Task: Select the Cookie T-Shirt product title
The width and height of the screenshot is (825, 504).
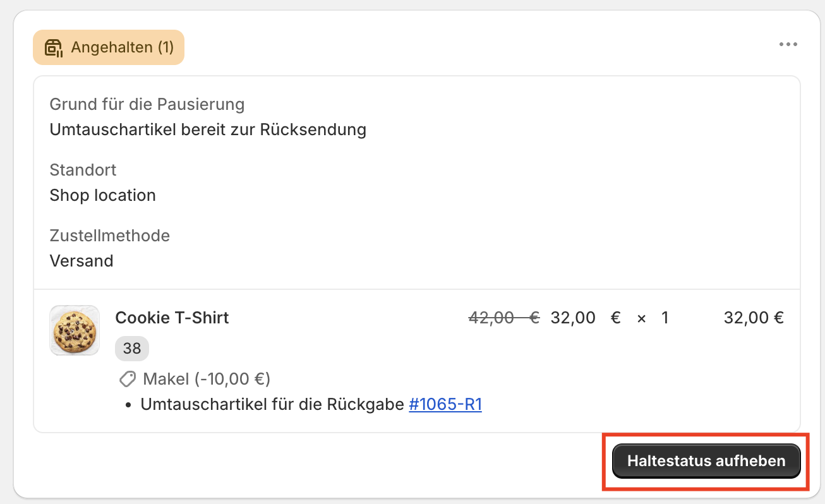Action: pos(172,318)
